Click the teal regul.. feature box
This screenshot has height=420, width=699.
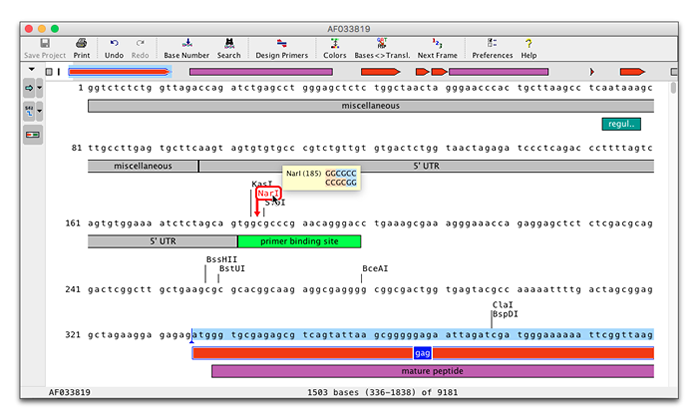[x=620, y=123]
